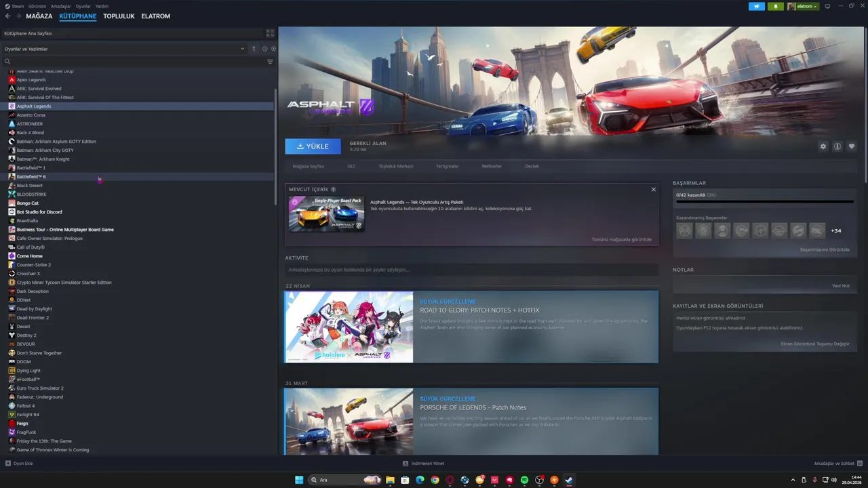The image size is (868, 488).
Task: Type in the activity comment field
Action: point(472,270)
